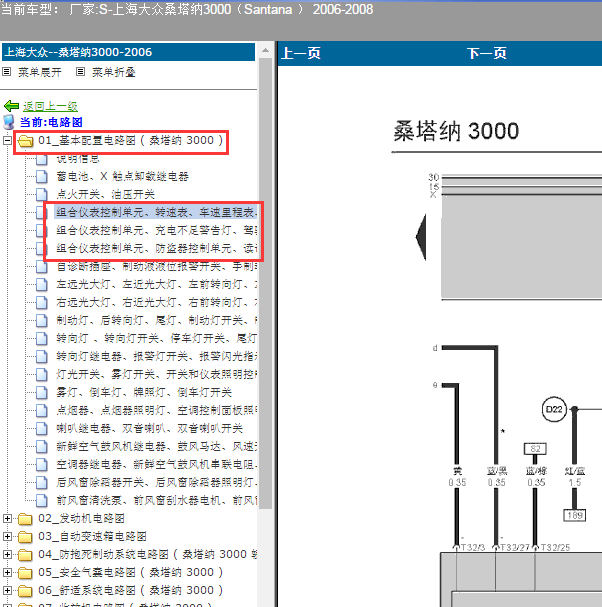Click page icon beside 右远光大灯 entry
This screenshot has width=602, height=607.
point(42,302)
